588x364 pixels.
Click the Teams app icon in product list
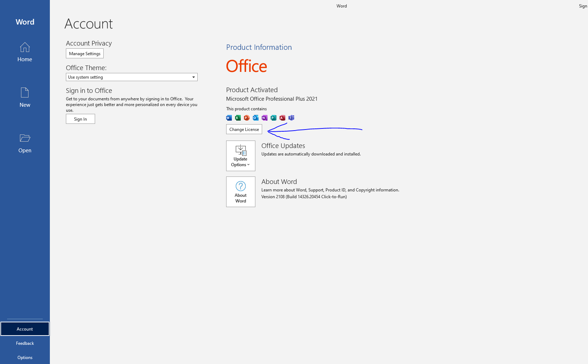pos(291,118)
